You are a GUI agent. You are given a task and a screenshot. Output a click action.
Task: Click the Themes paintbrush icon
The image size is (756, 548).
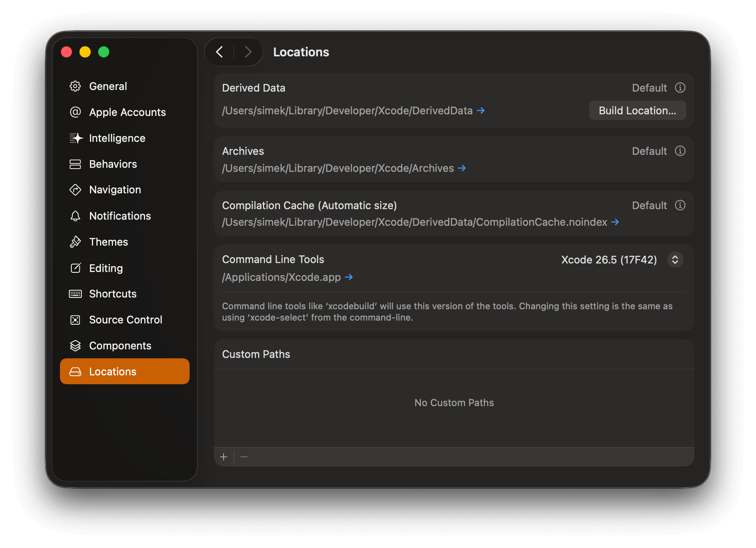75,242
